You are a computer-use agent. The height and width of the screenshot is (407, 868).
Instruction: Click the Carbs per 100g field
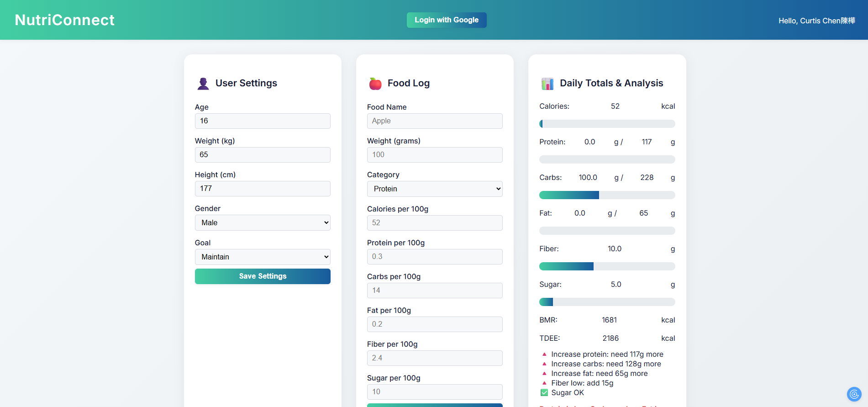click(435, 291)
